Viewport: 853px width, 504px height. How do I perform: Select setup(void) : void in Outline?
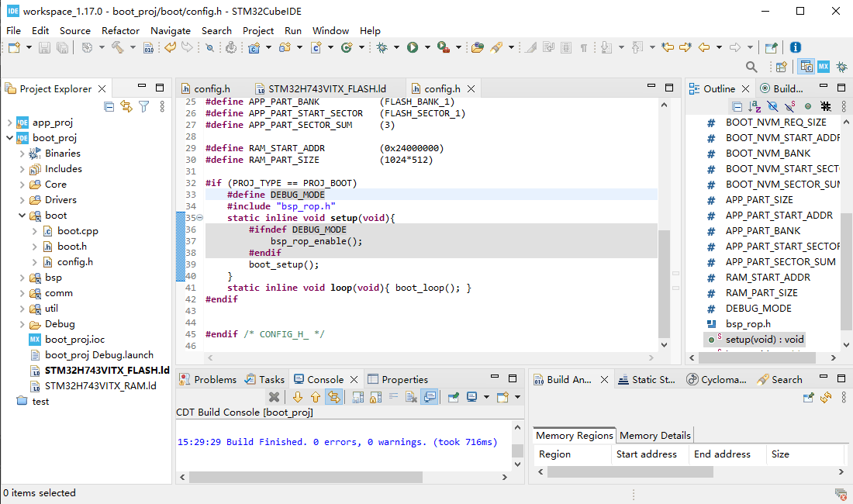[765, 340]
